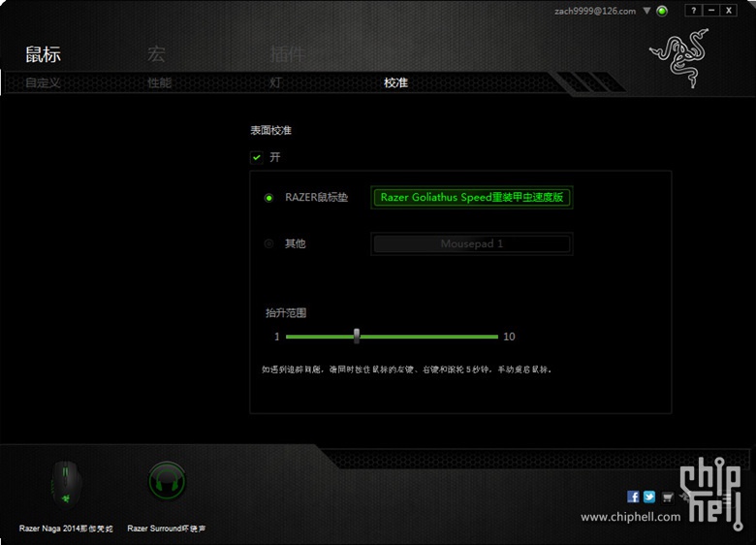Open the 校准 calibration subtab
The width and height of the screenshot is (756, 545).
click(x=395, y=83)
